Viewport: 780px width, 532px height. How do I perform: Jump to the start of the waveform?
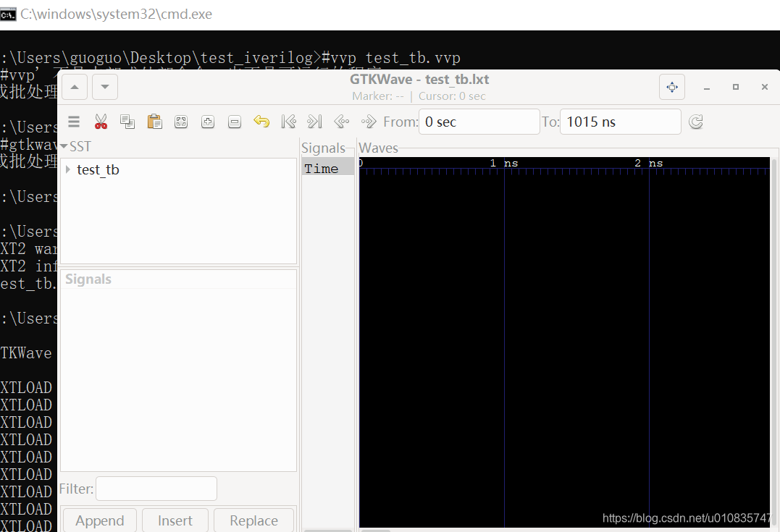tap(288, 121)
